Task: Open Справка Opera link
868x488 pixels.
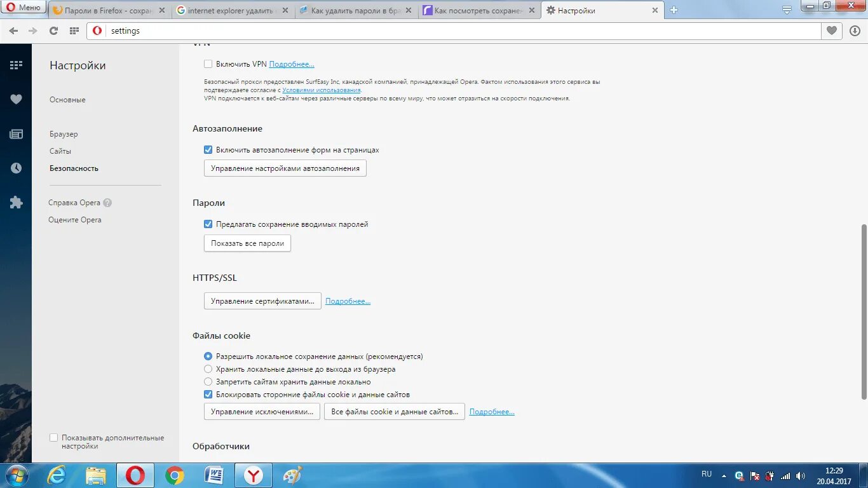Action: coord(74,203)
